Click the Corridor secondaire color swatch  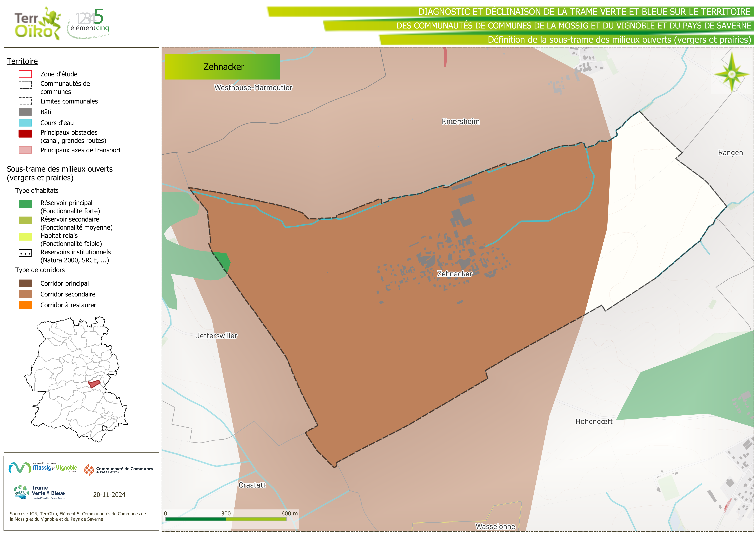pos(25,294)
